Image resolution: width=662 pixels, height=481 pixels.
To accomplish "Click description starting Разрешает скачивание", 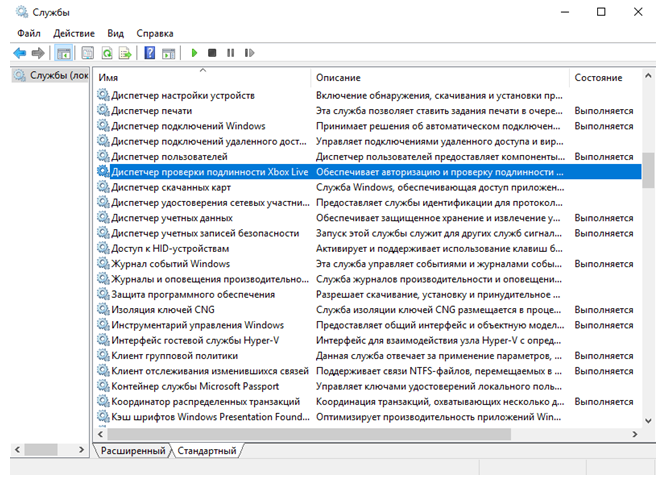I will [438, 295].
